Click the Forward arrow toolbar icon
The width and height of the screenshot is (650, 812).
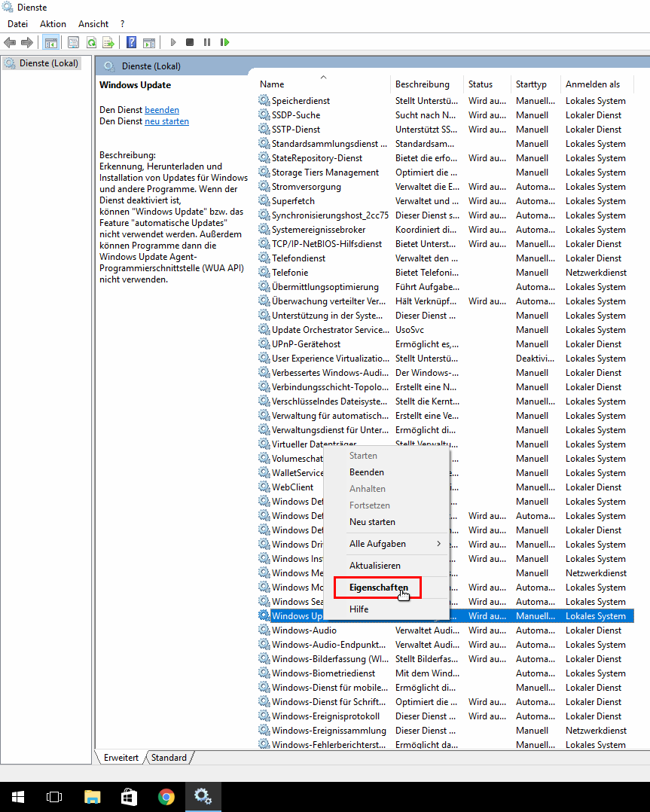27,42
